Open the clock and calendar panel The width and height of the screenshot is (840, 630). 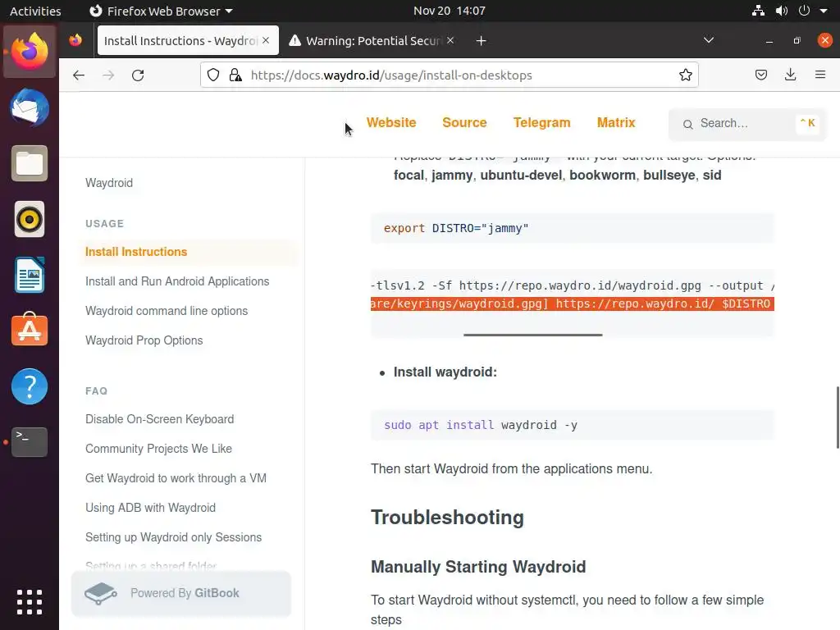(x=449, y=11)
